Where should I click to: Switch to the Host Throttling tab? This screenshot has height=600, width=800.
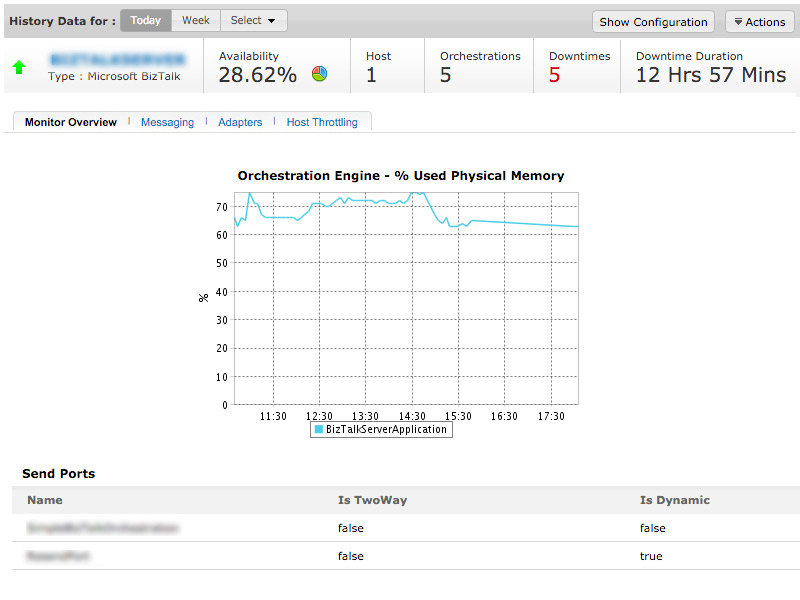322,122
